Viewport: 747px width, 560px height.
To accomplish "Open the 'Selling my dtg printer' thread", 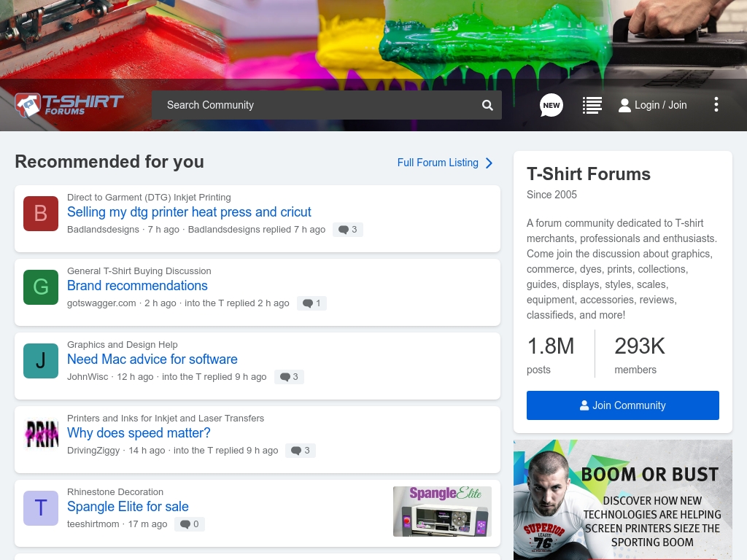I will (189, 212).
